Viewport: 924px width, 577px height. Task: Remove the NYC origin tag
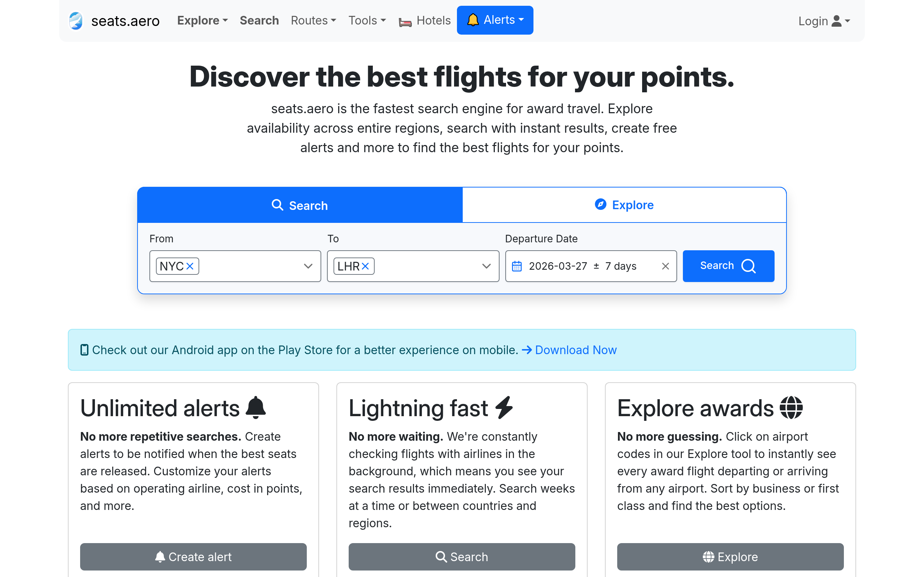point(190,266)
